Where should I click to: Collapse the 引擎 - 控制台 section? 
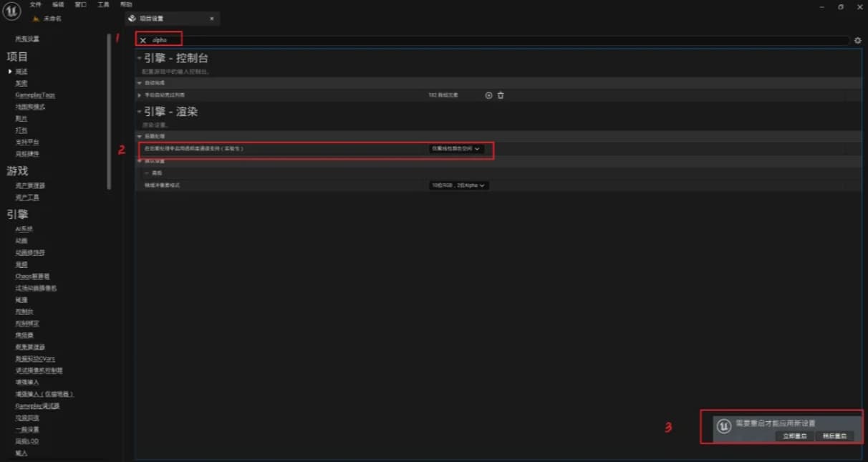pos(139,58)
